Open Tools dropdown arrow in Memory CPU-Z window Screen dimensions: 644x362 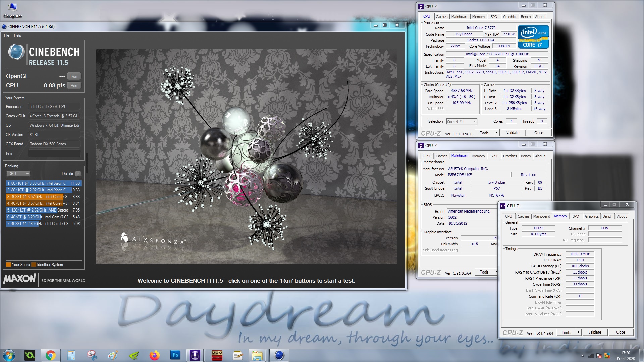tap(578, 333)
